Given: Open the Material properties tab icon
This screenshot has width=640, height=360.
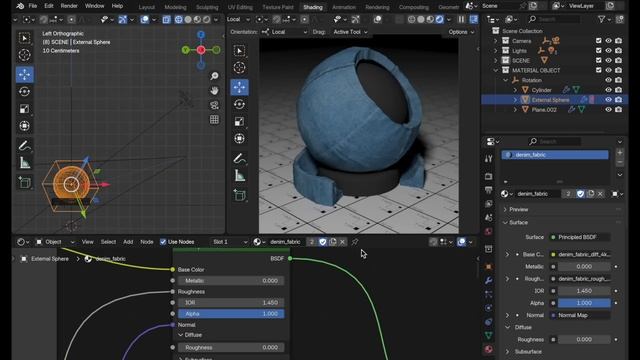Looking at the screenshot, I should [x=489, y=349].
